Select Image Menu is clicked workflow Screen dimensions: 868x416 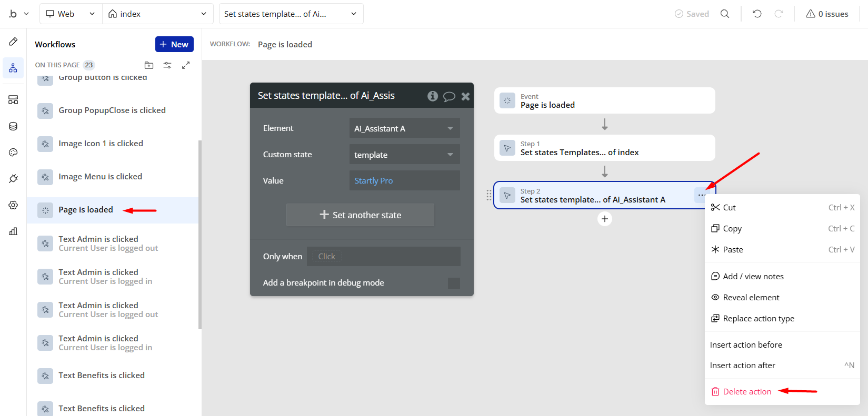point(100,177)
